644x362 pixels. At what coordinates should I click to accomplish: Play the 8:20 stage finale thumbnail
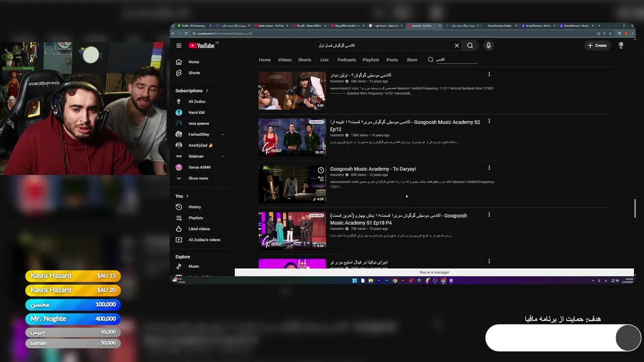pyautogui.click(x=292, y=231)
